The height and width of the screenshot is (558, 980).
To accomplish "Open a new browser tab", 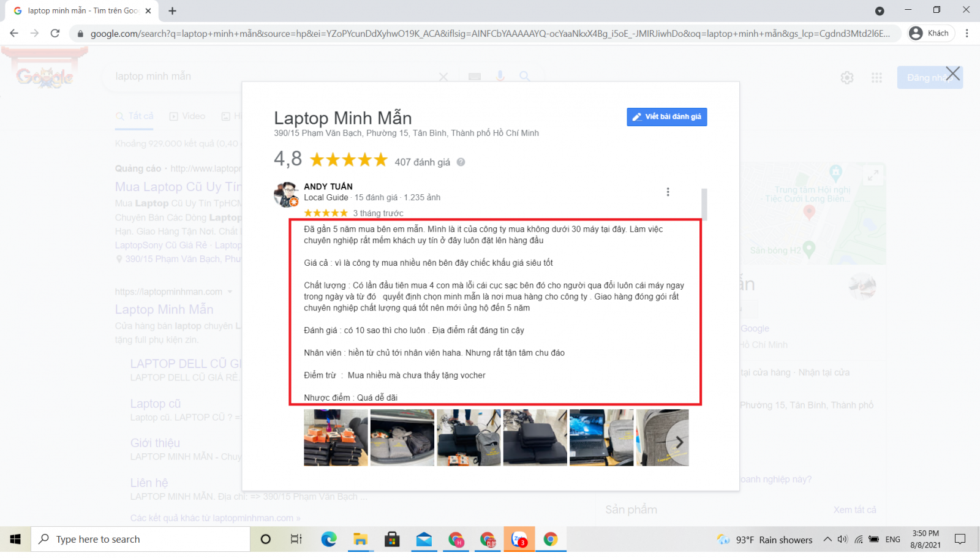I will [173, 10].
